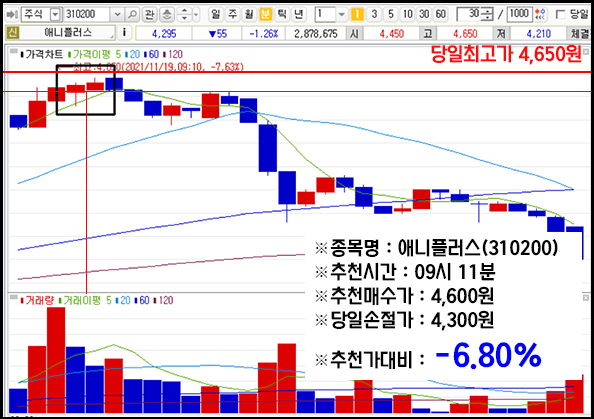The height and width of the screenshot is (419, 594).
Task: Click the 거래이평 5 volume average legend
Action: (x=85, y=300)
